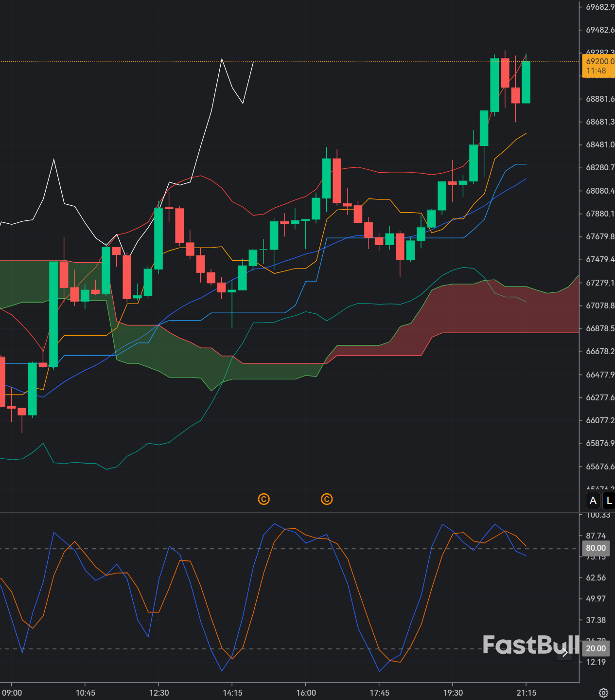Click the right © attribution icon below the chart
The width and height of the screenshot is (615, 700).
326,499
